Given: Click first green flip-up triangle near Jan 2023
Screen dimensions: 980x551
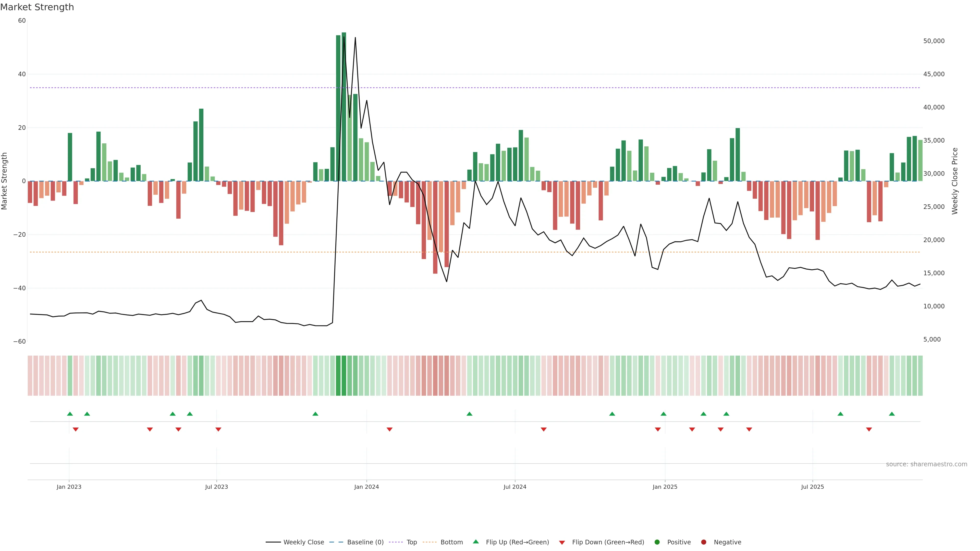Looking at the screenshot, I should (x=70, y=414).
